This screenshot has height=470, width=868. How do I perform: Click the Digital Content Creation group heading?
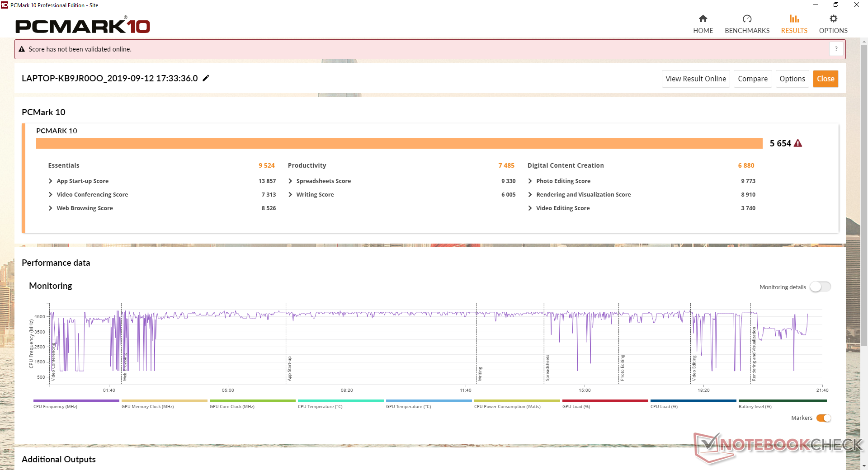point(566,165)
